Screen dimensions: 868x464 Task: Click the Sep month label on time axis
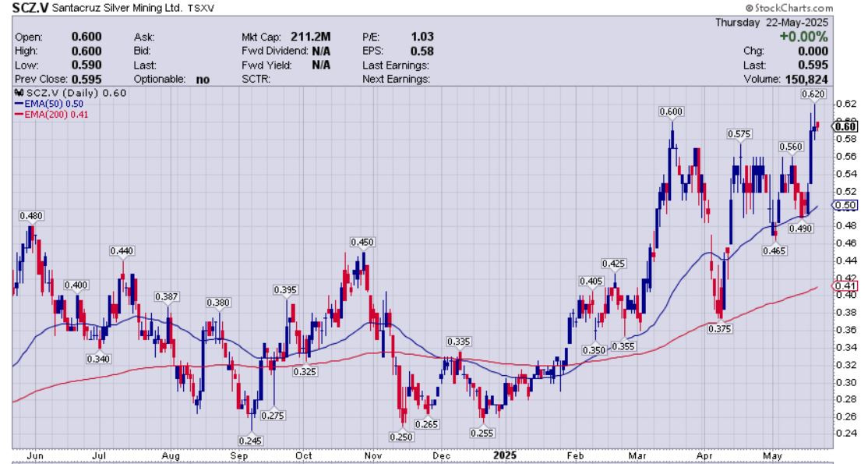(x=239, y=455)
